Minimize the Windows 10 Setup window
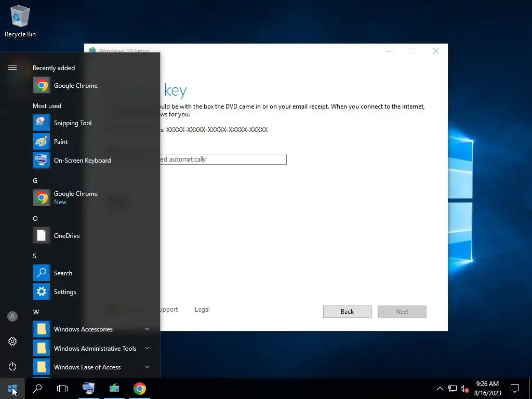This screenshot has height=399, width=532. pos(389,51)
